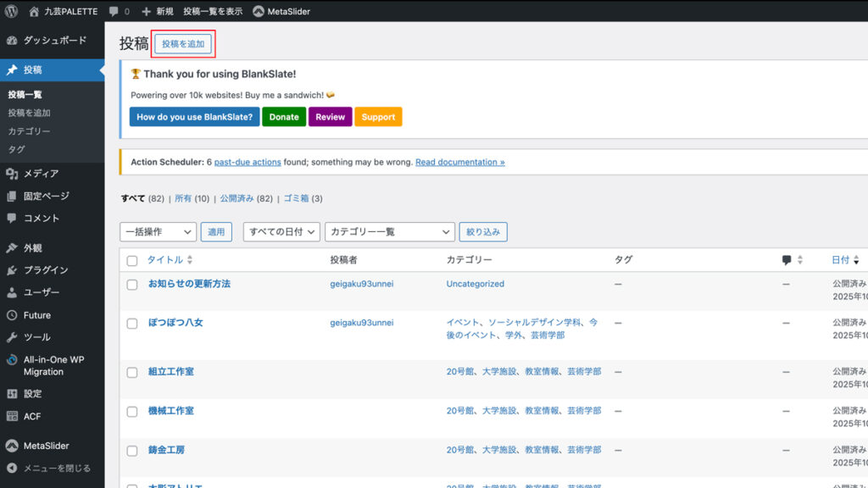Image resolution: width=868 pixels, height=488 pixels.
Task: Open the ツール sidebar menu
Action: coord(36,337)
